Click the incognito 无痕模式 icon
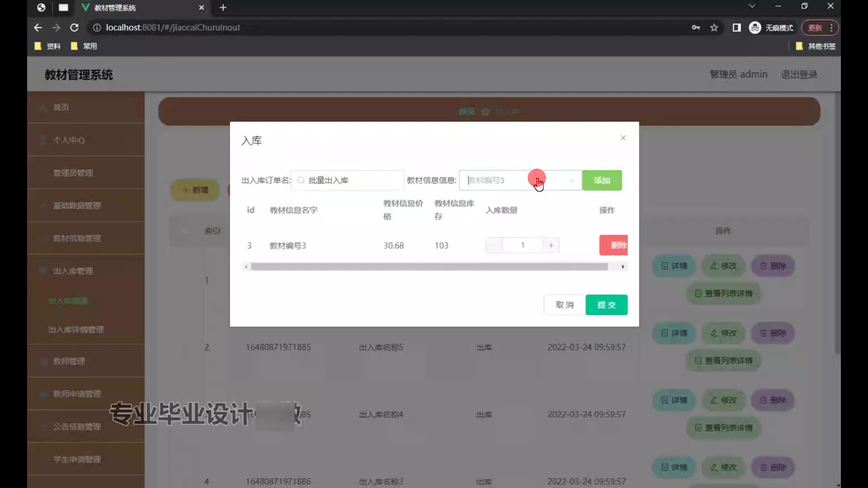Screen dimensions: 868x488 (755, 28)
